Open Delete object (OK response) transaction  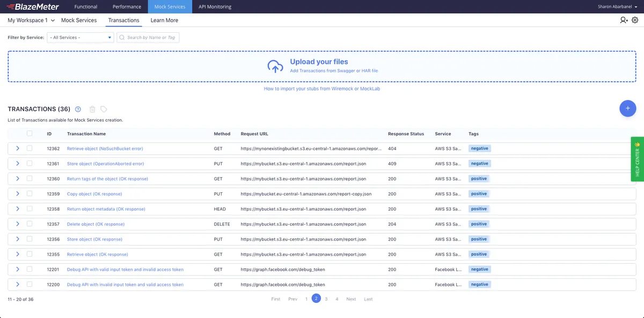[96, 224]
